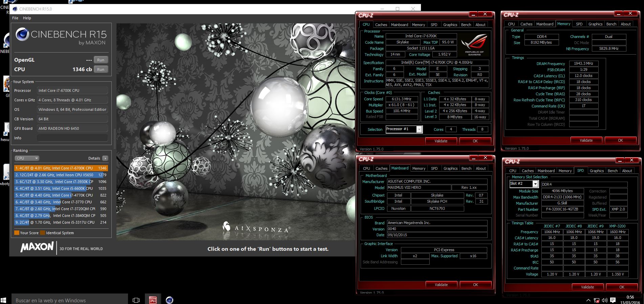
Task: Click Validate in the CPU-Z CPU window
Action: point(441,141)
